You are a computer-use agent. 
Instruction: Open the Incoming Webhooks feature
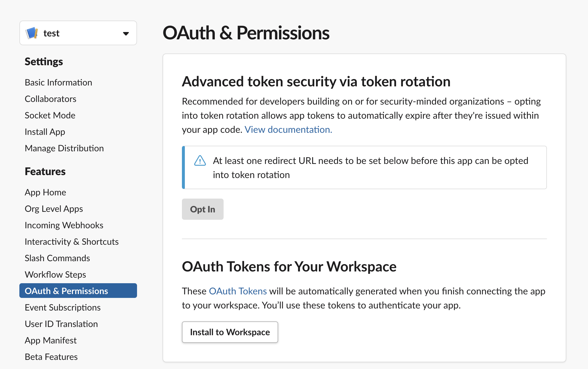pos(64,225)
